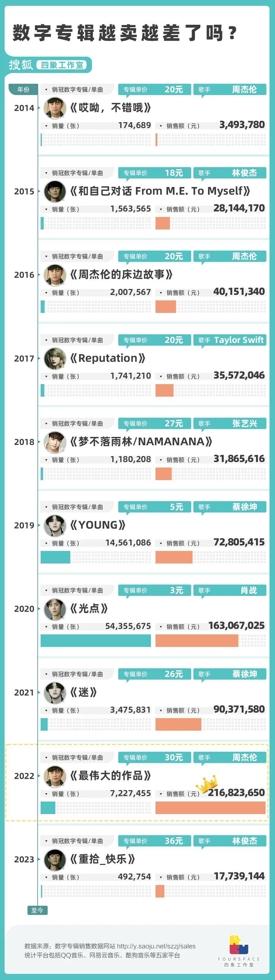Click the 歌手 Taylor Swift label
275x980 pixels.
click(230, 340)
